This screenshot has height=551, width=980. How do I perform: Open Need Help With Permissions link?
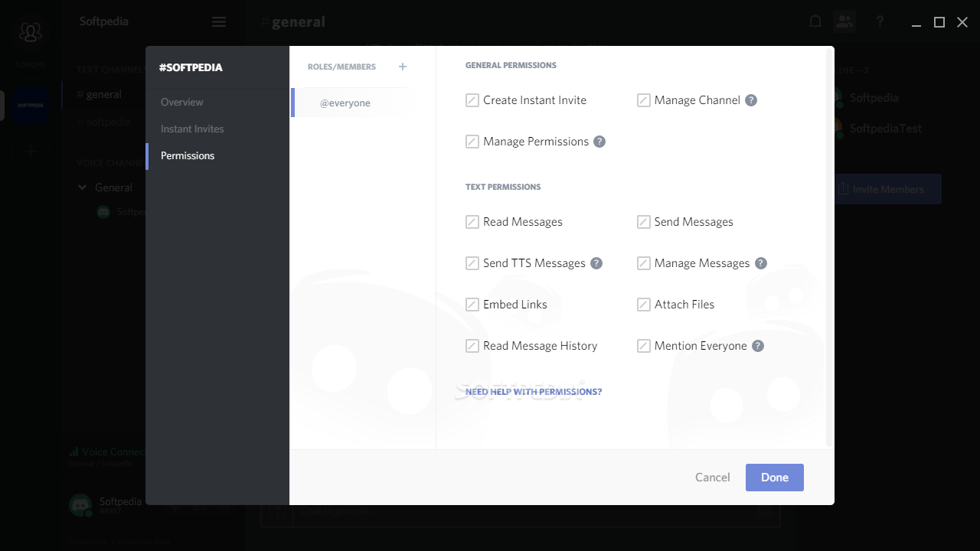534,392
